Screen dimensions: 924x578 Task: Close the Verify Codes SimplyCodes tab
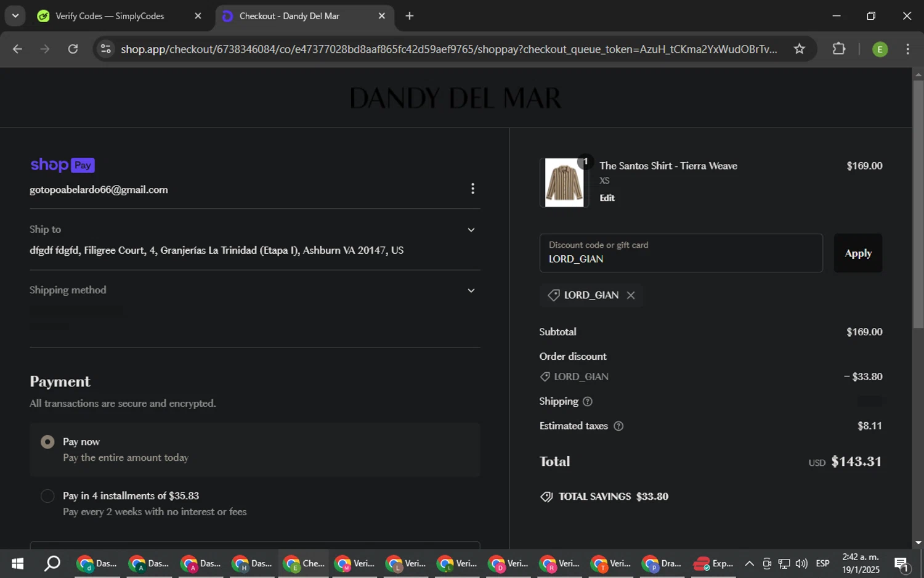[198, 16]
